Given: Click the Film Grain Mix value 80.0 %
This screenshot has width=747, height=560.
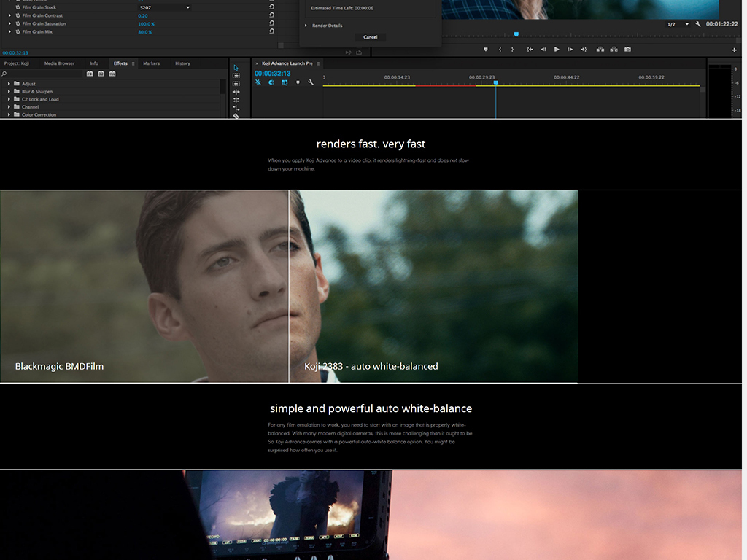Looking at the screenshot, I should pyautogui.click(x=145, y=32).
